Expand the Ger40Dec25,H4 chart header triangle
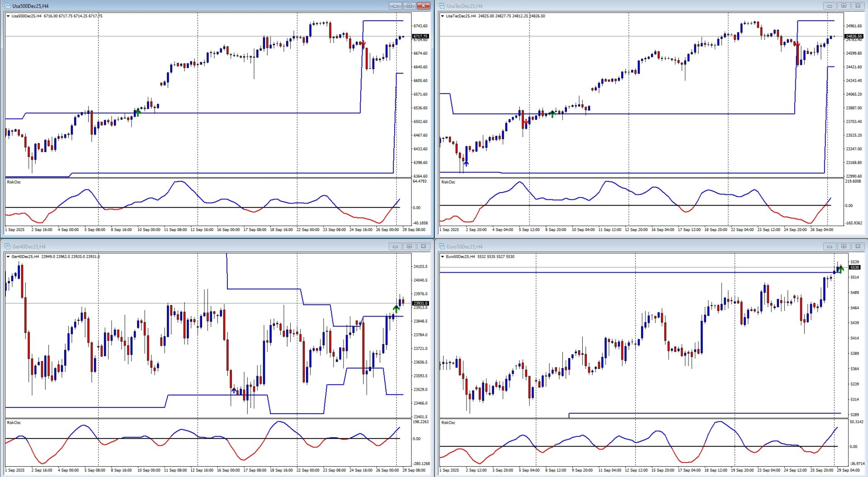 8,257
